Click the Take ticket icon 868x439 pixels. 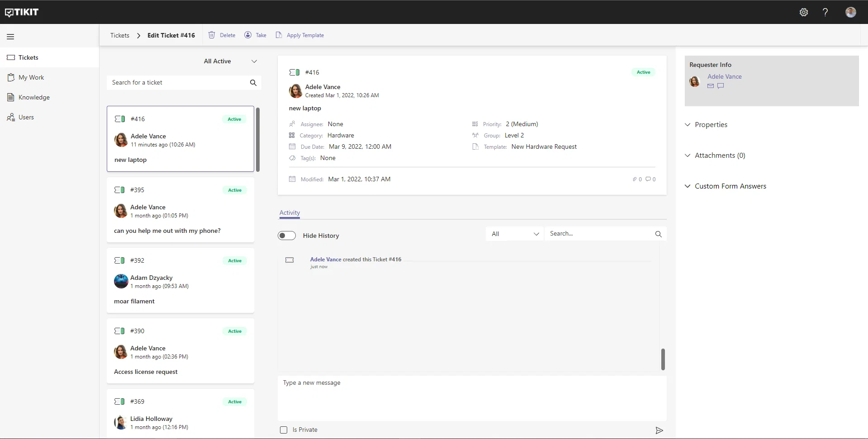pyautogui.click(x=248, y=35)
